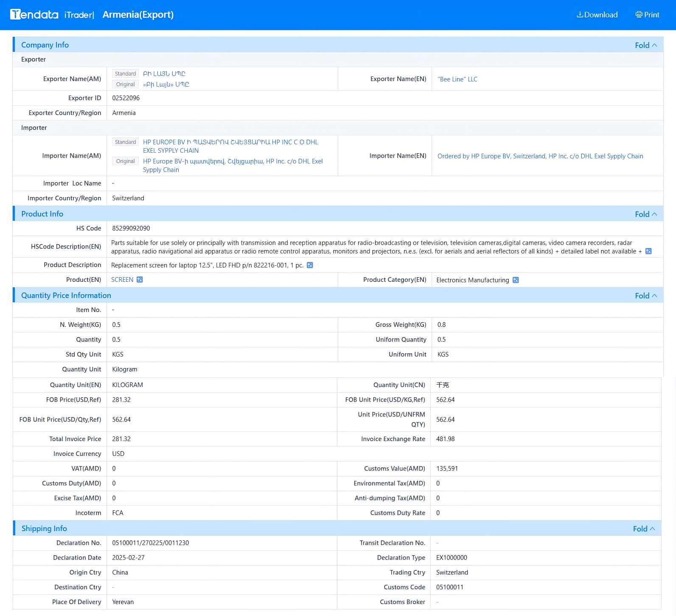Viewport: 676px width, 616px height.
Task: Click the Original tag beside exporter name
Action: pos(125,84)
